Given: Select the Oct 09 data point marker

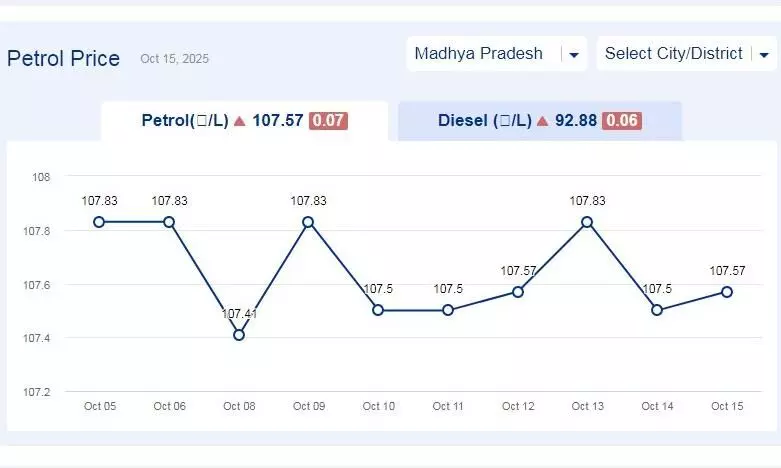Looking at the screenshot, I should [x=308, y=222].
